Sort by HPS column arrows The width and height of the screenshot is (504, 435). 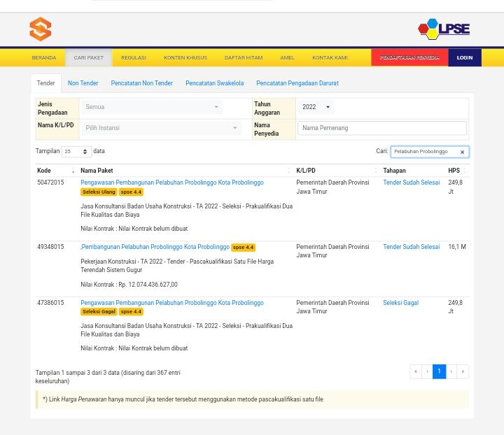(464, 171)
